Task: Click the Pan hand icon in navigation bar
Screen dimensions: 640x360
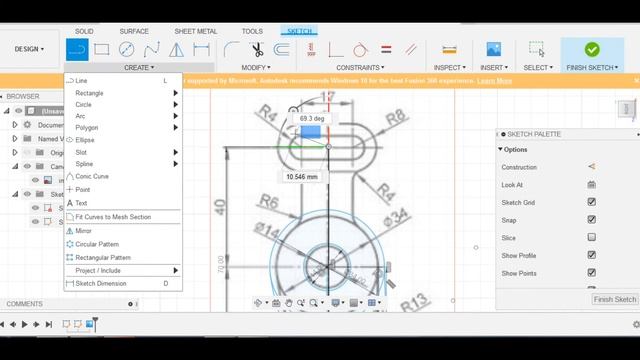Action: (x=289, y=303)
